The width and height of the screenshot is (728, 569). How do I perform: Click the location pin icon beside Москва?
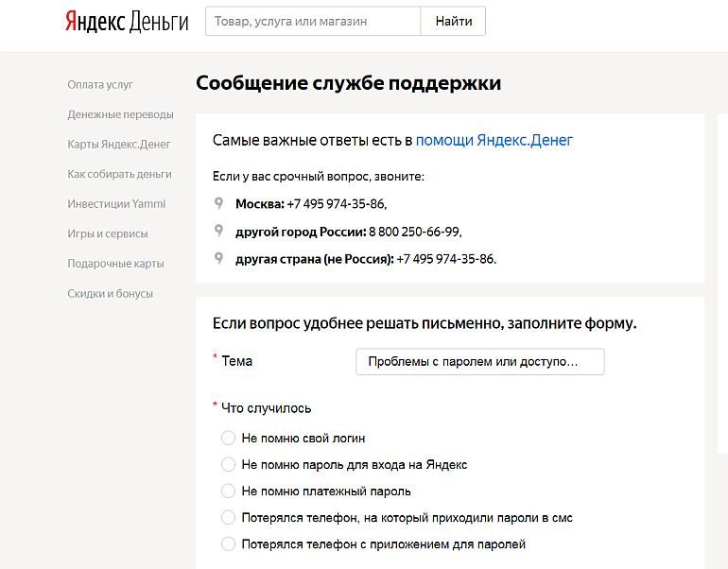click(x=218, y=203)
